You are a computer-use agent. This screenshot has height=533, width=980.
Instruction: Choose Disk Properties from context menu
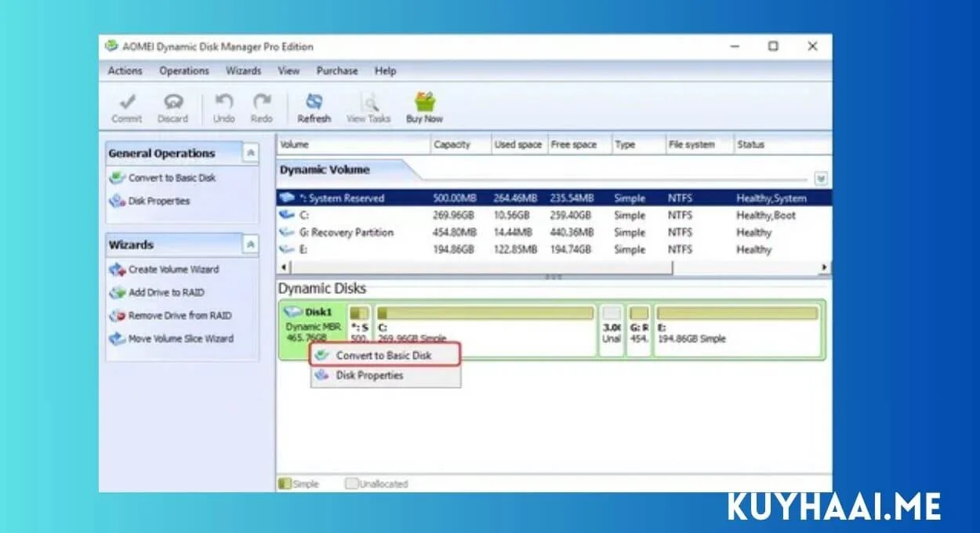point(385,375)
